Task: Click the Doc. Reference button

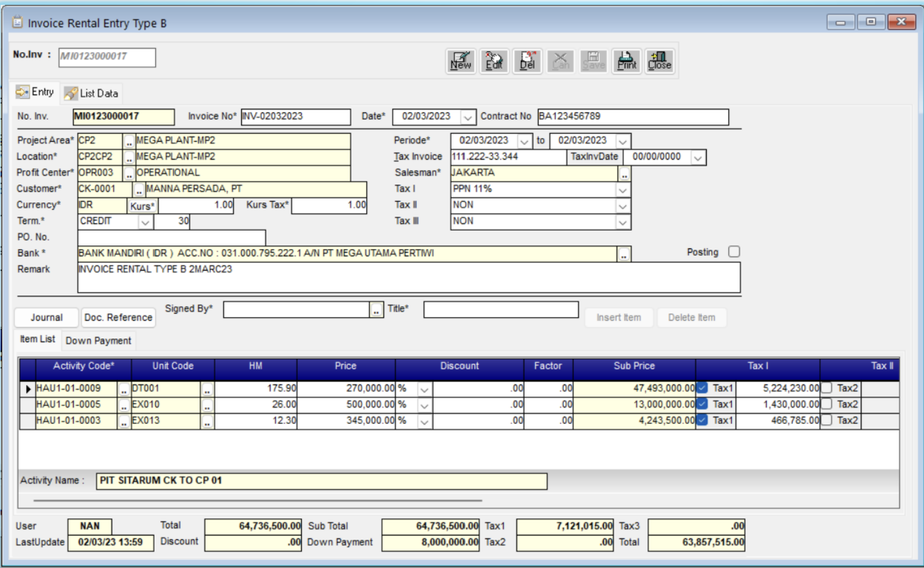Action: (x=118, y=318)
